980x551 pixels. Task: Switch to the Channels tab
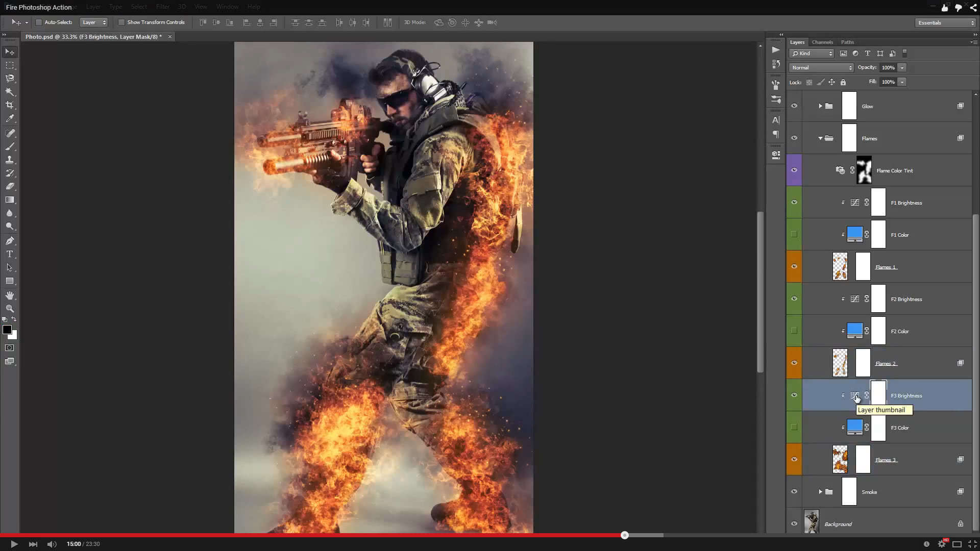(x=822, y=42)
